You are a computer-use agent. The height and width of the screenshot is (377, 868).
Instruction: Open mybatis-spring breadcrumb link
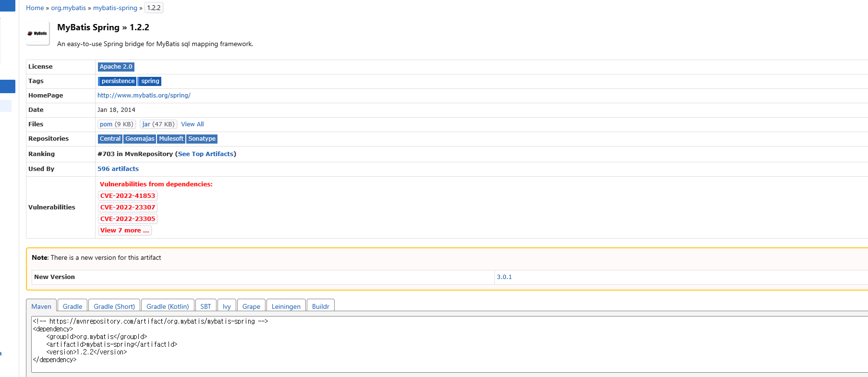115,8
